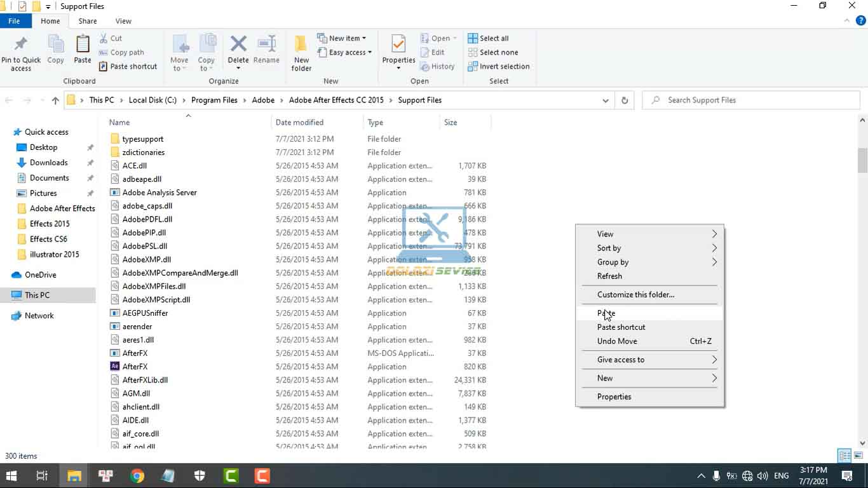The width and height of the screenshot is (868, 488).
Task: Switch to details view layout icon
Action: tap(844, 456)
